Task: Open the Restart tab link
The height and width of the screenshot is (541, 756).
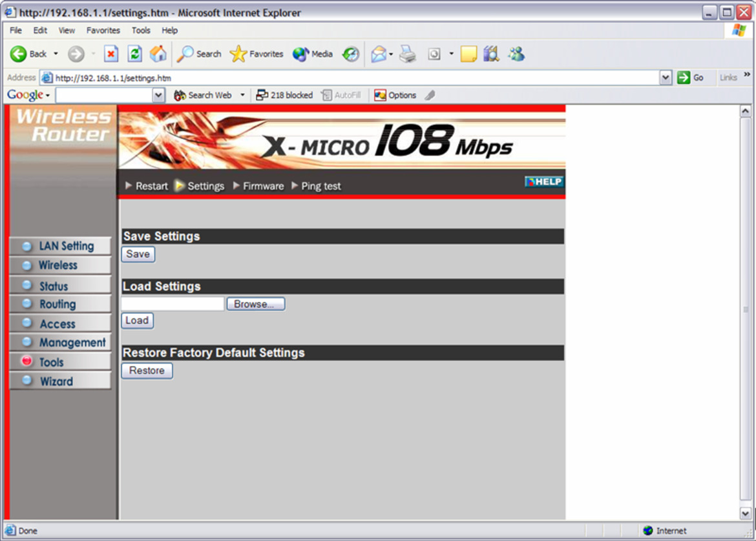Action: [x=147, y=186]
